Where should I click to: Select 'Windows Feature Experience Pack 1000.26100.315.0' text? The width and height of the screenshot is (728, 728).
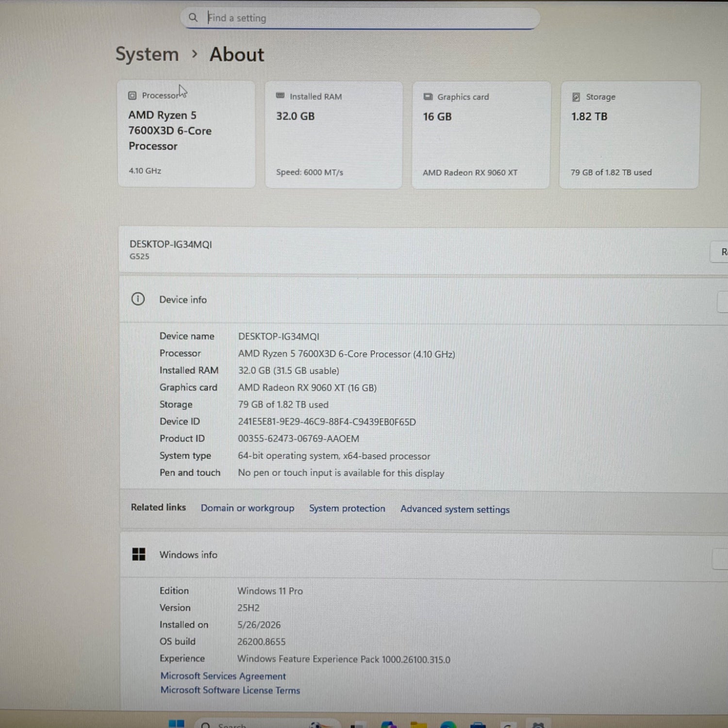(x=344, y=660)
